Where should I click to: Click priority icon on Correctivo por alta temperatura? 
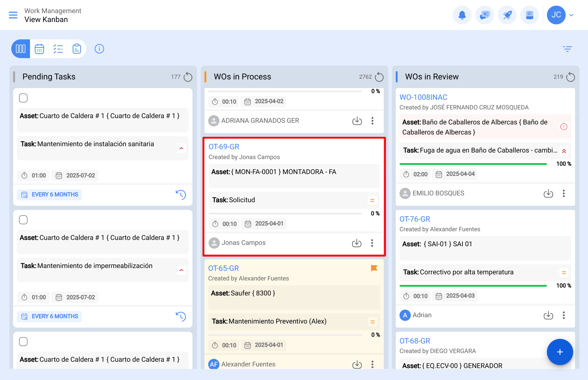[x=564, y=273]
